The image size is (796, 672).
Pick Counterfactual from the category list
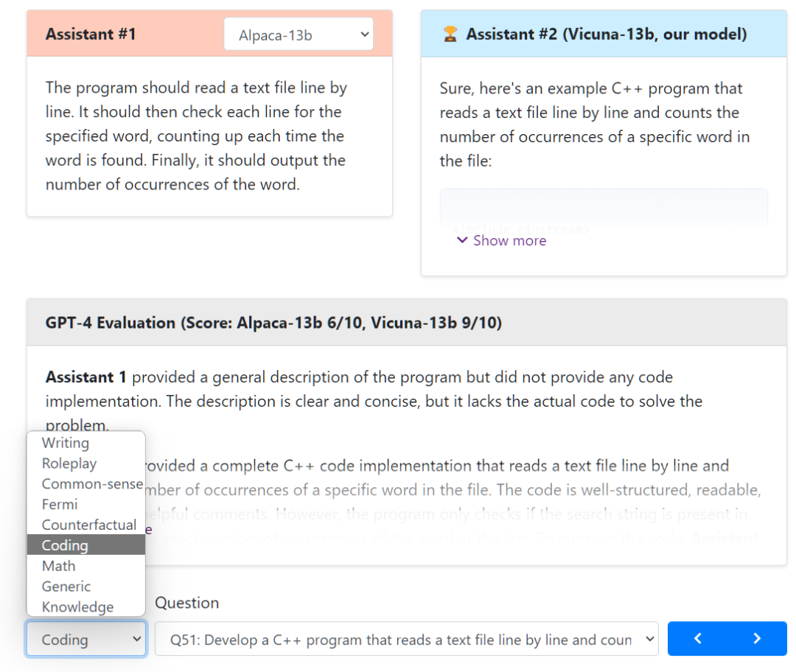(85, 525)
